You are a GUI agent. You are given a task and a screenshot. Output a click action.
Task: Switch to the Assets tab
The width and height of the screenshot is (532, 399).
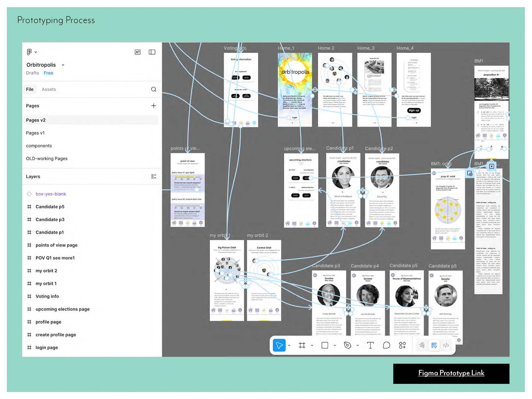click(x=49, y=89)
